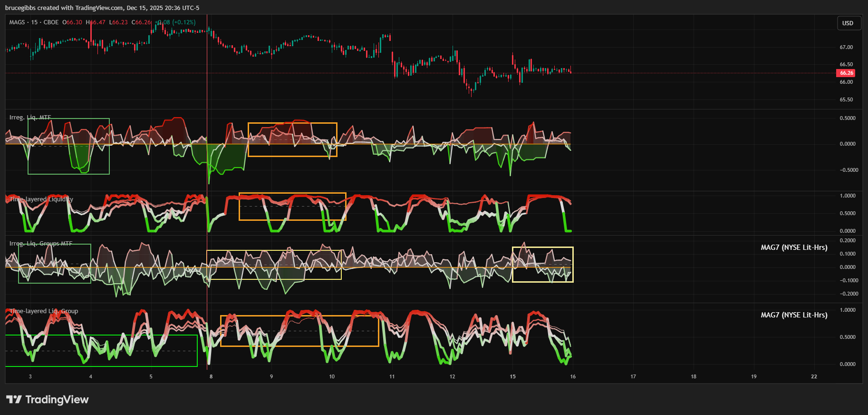Open the USD currency selector
This screenshot has width=868, height=415.
pos(848,23)
